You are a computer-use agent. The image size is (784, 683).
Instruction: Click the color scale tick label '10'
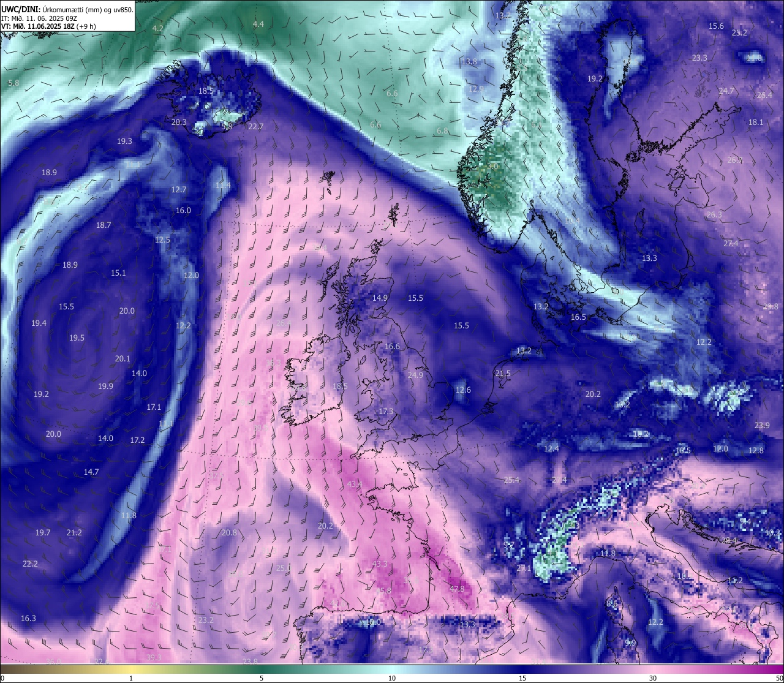coord(392,678)
